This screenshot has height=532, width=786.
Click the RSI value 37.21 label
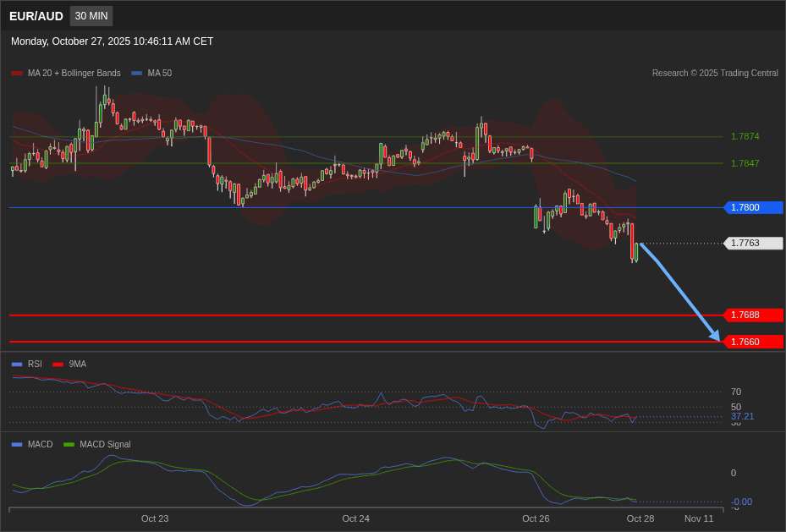[x=742, y=416]
